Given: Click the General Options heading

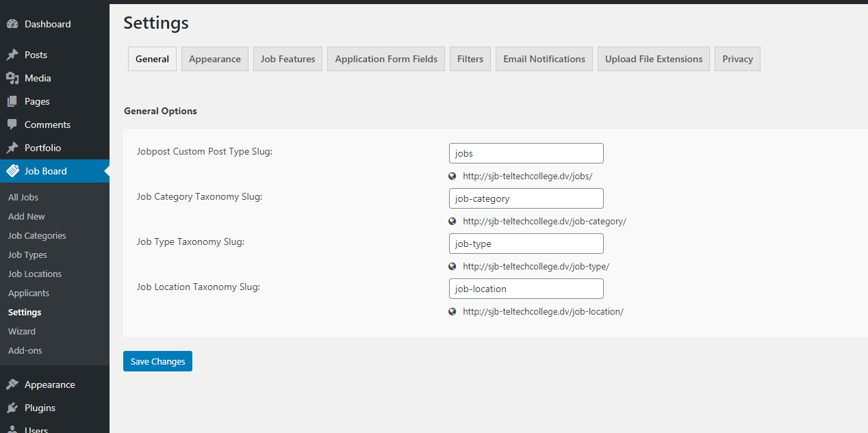Looking at the screenshot, I should tap(160, 111).
